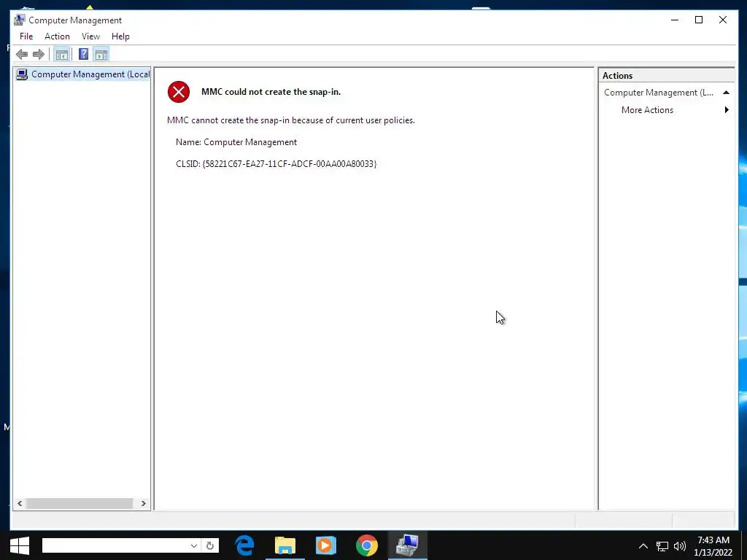
Task: Expand More Actions submenu arrow
Action: [727, 110]
